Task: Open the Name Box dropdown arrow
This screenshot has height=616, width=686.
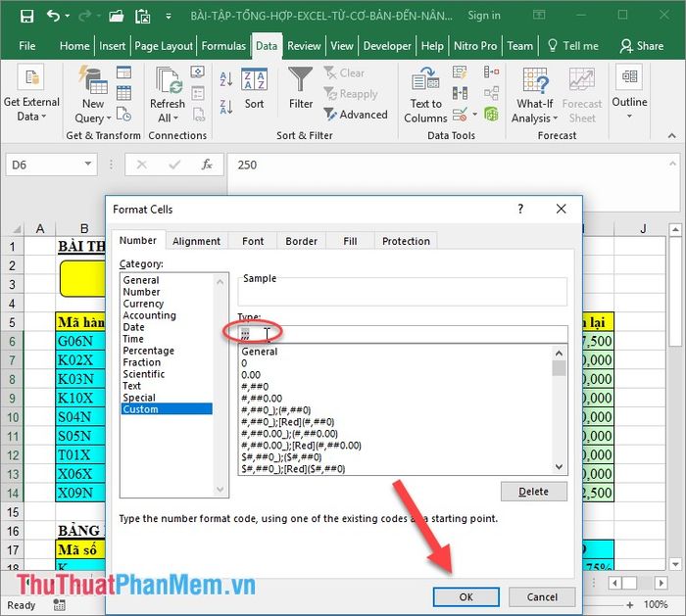Action: (88, 165)
